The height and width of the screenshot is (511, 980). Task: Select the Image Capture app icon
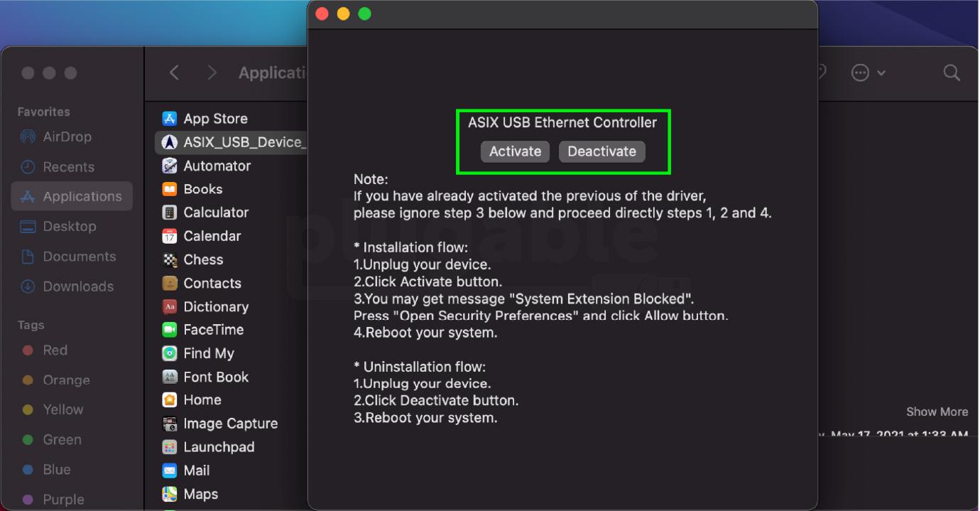[x=169, y=424]
